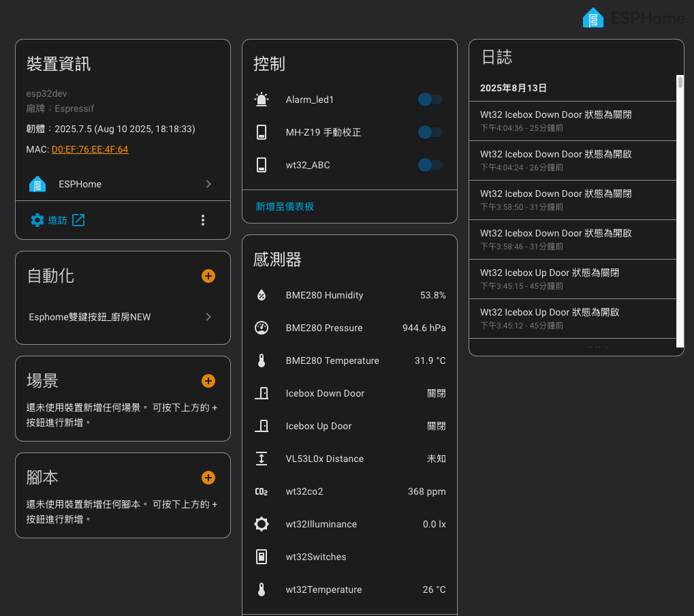Expand the ESPHome integration chevron
This screenshot has height=616, width=694.
(x=208, y=184)
